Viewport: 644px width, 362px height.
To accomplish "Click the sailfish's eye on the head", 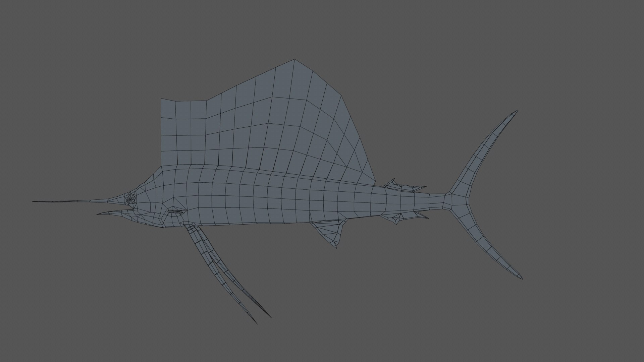I will coord(130,199).
